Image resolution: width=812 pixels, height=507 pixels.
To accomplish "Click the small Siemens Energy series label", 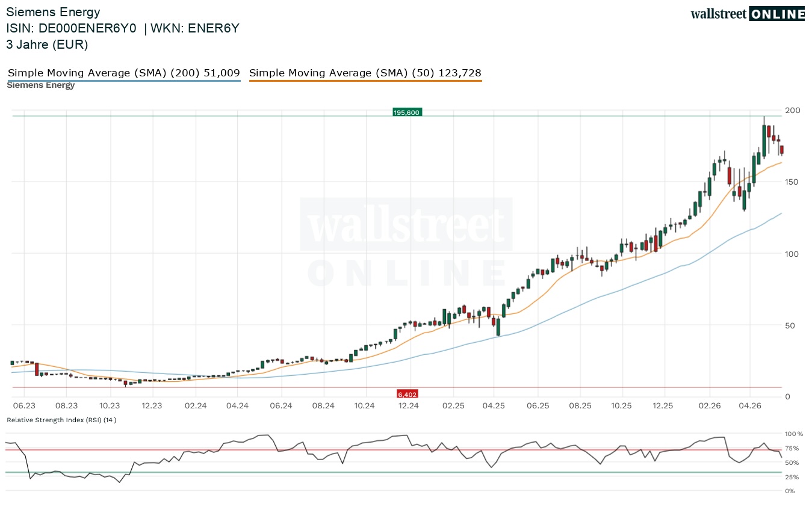I will [x=41, y=85].
